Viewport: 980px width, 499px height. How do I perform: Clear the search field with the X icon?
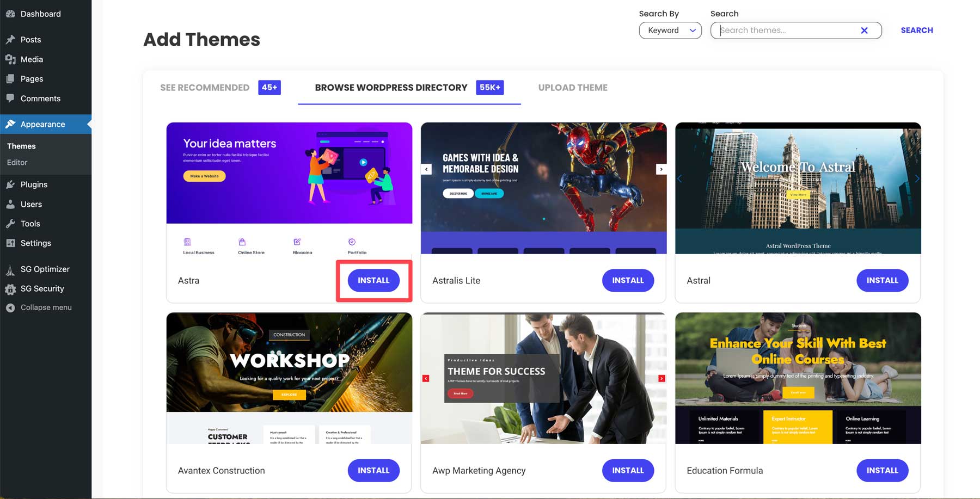click(864, 30)
